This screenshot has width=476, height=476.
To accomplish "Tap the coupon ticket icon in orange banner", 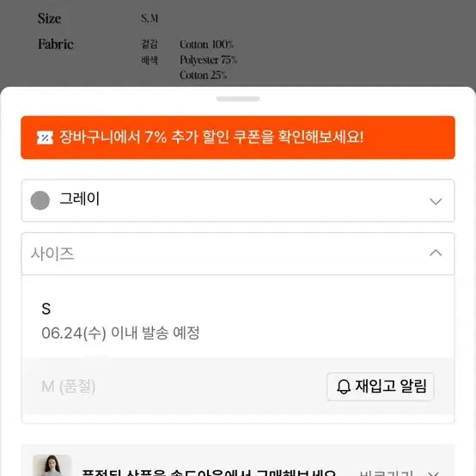I will (45, 137).
